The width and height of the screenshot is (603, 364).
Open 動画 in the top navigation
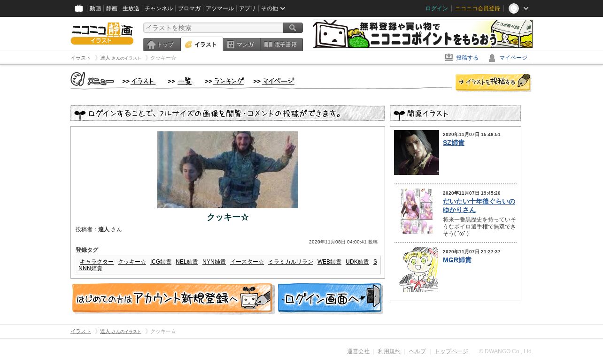(95, 8)
